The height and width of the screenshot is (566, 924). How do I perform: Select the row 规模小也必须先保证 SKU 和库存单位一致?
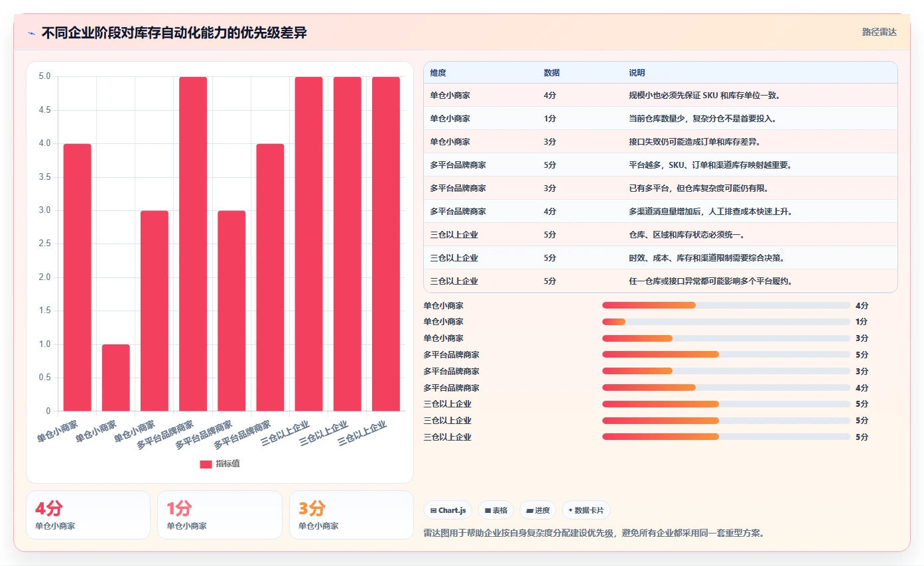point(660,95)
